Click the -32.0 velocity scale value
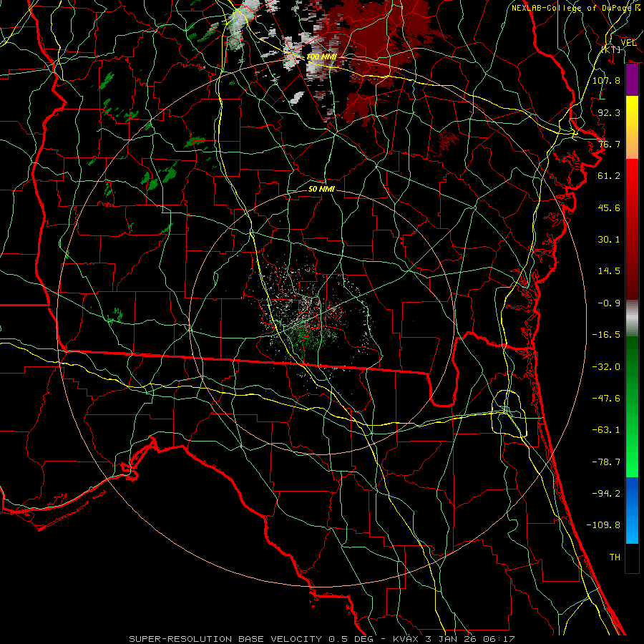This screenshot has height=644, width=644. tap(606, 367)
